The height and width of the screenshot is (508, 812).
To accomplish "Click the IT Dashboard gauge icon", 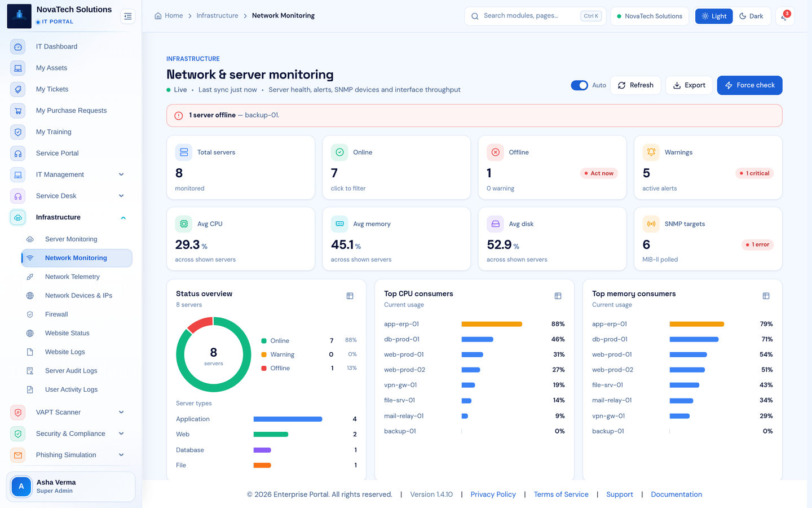I will [x=18, y=47].
